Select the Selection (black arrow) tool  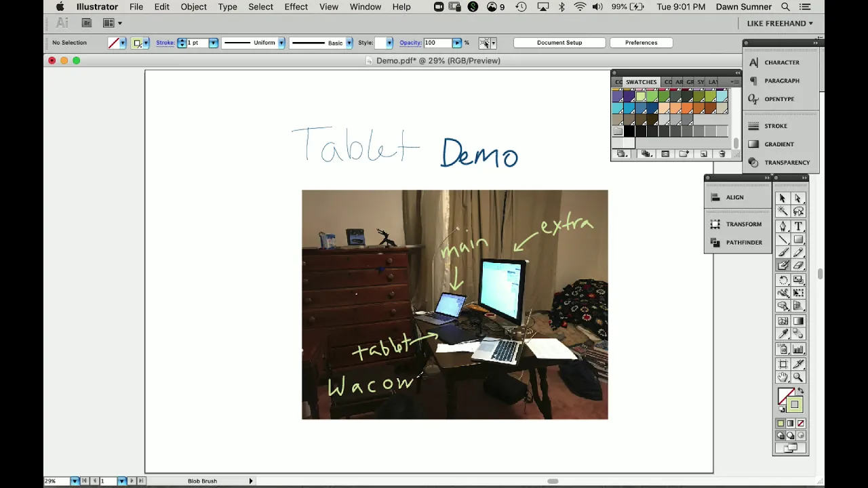pyautogui.click(x=782, y=198)
